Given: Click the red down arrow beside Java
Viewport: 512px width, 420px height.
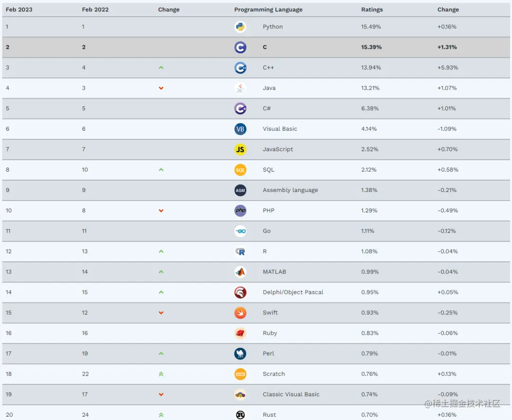Looking at the screenshot, I should (x=161, y=88).
